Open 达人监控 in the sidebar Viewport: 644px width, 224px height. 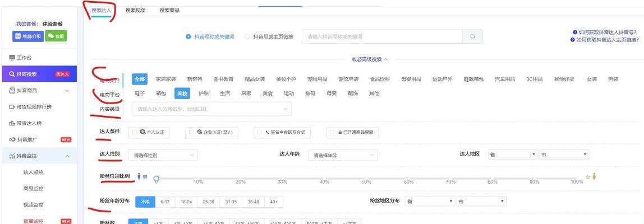34,172
